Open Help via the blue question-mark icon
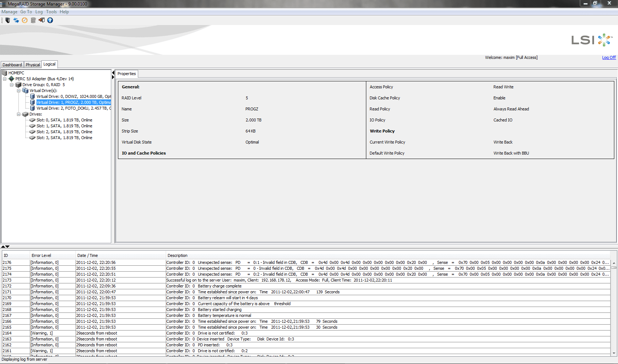Image resolution: width=618 pixels, height=364 pixels. 50,20
